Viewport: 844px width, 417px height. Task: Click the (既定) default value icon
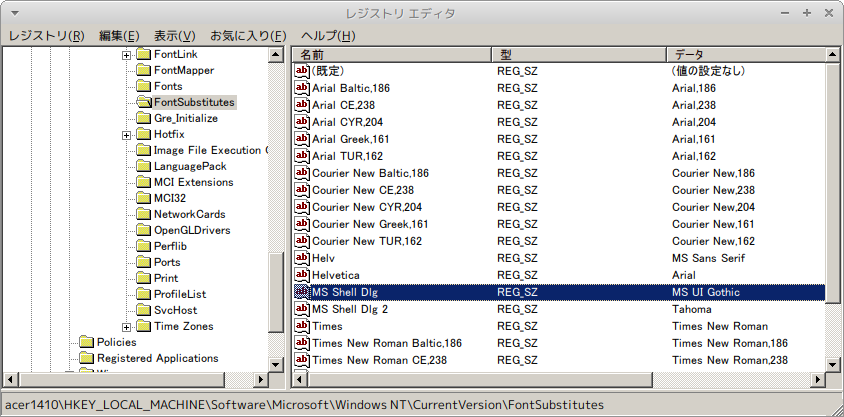point(302,71)
